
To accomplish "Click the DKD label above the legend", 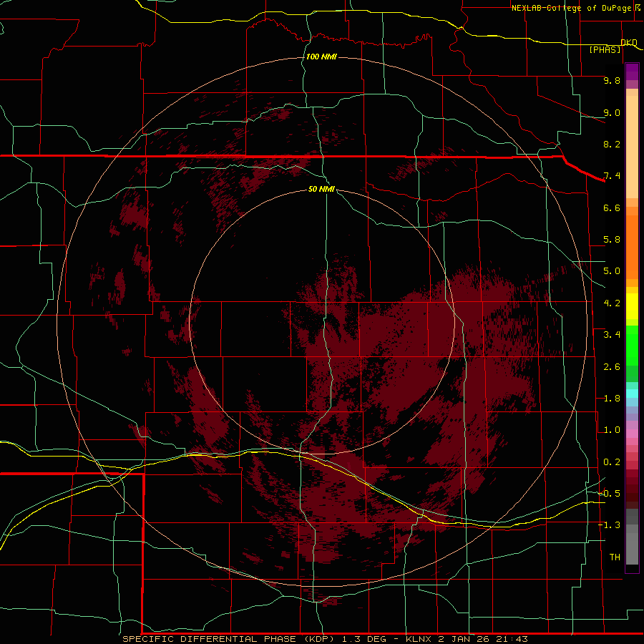I will click(x=629, y=42).
